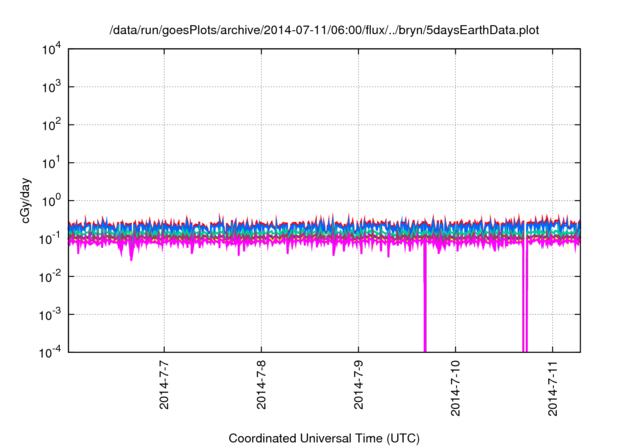This screenshot has height=448, width=640.
Task: Click the 10^4 y-axis tick label
Action: click(52, 49)
